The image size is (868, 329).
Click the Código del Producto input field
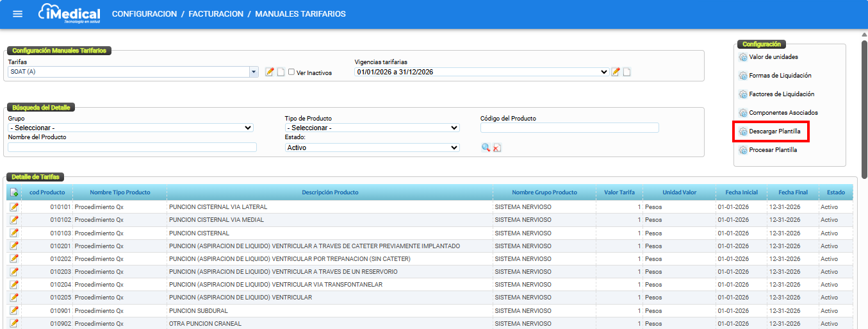click(569, 128)
